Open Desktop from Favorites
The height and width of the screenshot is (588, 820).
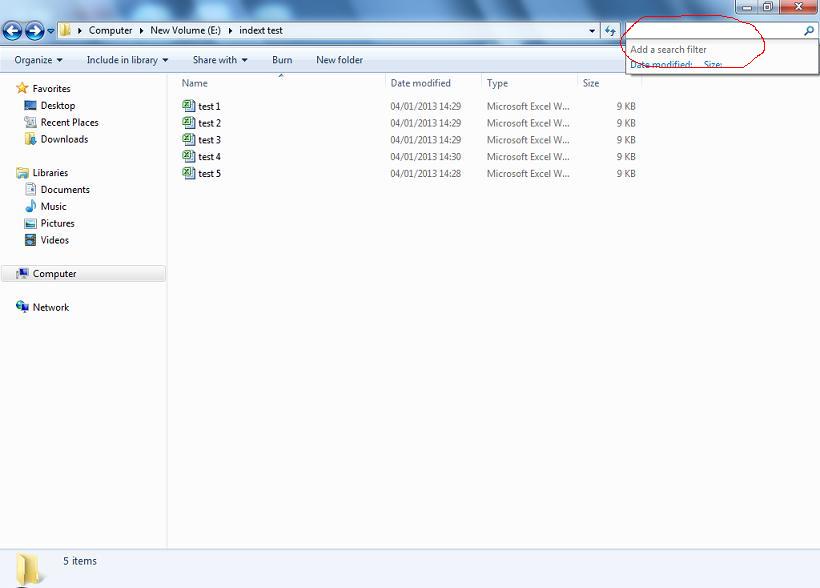coord(58,105)
